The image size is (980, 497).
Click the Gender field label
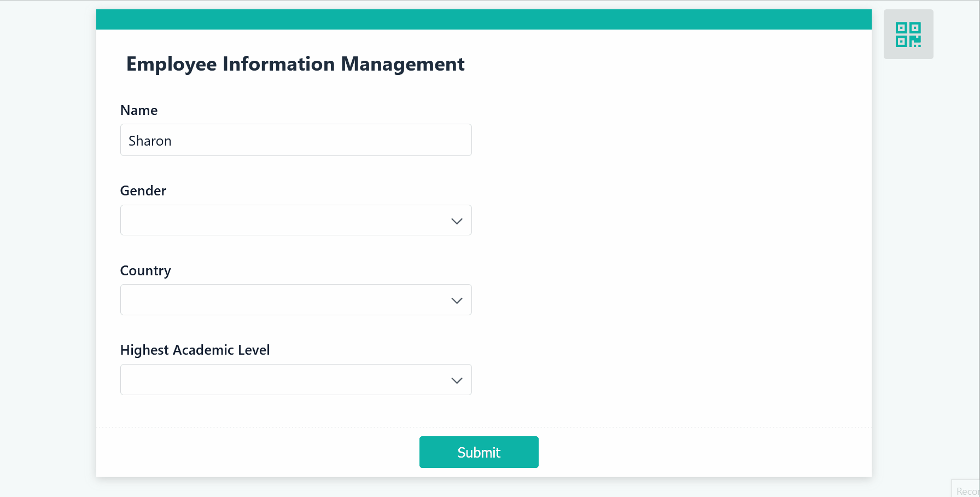pos(143,191)
